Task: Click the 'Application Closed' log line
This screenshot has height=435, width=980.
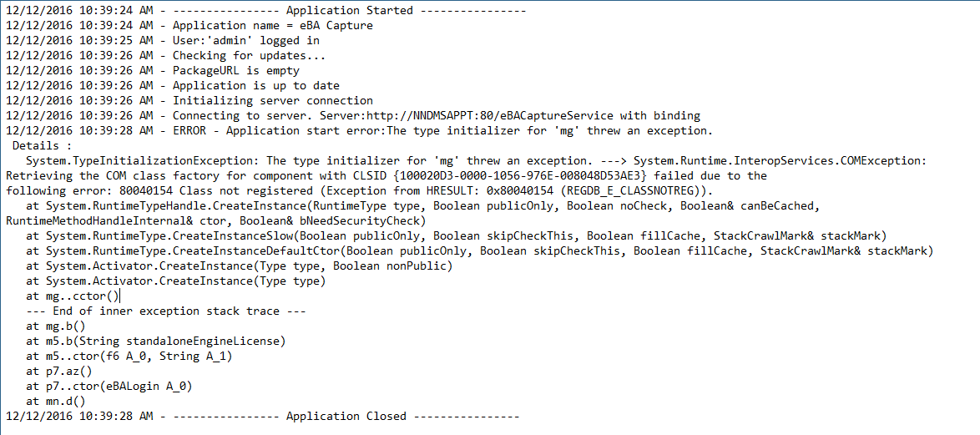Action: pos(262,417)
